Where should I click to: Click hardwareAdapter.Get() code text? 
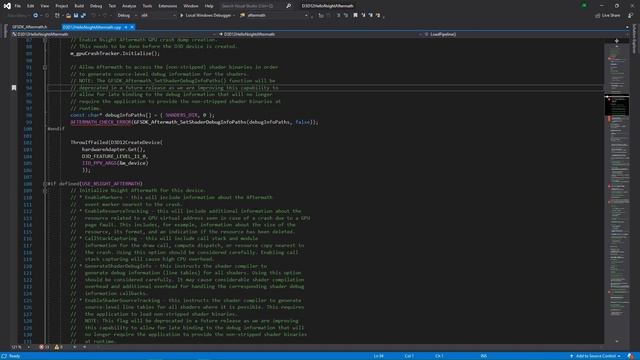112,149
